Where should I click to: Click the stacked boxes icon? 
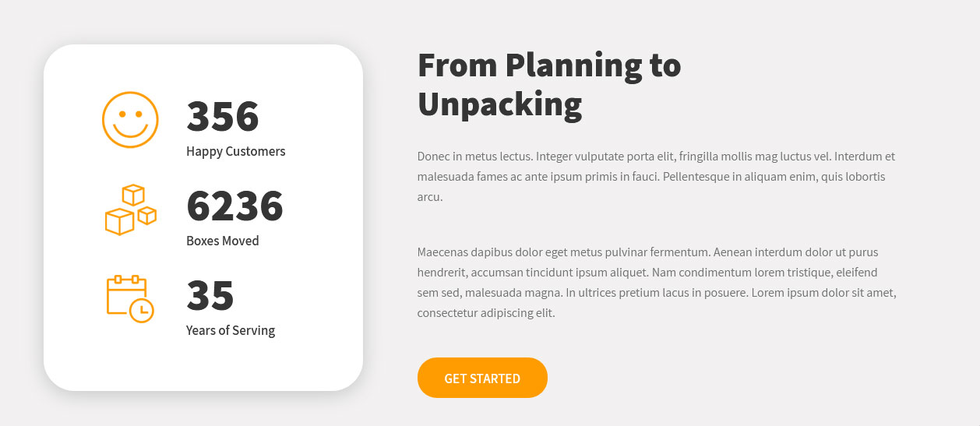click(x=131, y=209)
